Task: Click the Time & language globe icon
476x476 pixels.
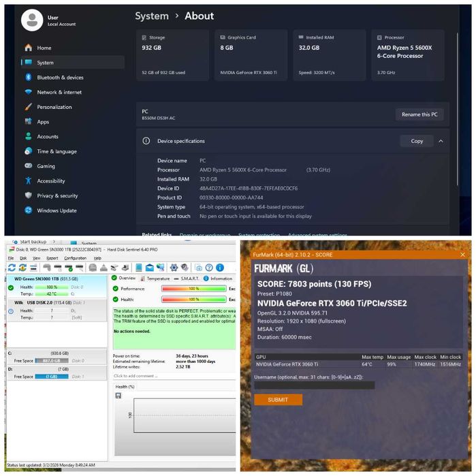Action: click(29, 151)
